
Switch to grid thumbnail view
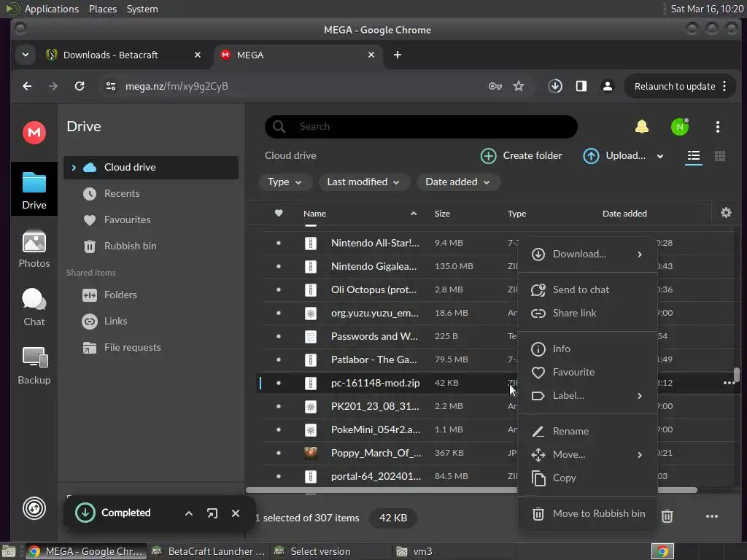click(720, 156)
